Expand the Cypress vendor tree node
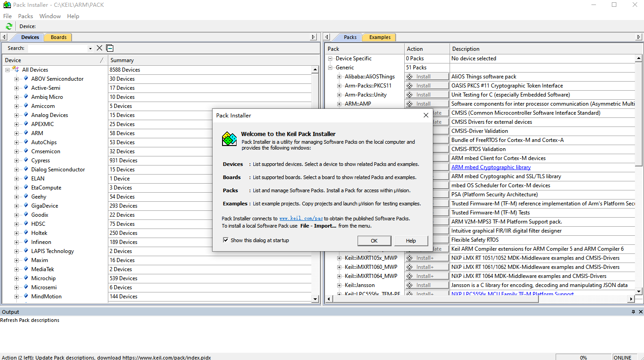644x360 pixels. pos(17,161)
